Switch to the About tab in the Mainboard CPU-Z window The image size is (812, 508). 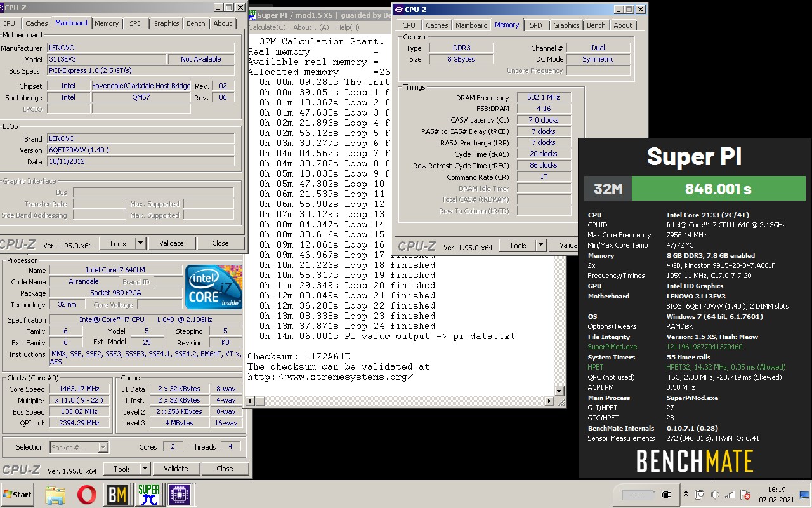click(x=222, y=23)
